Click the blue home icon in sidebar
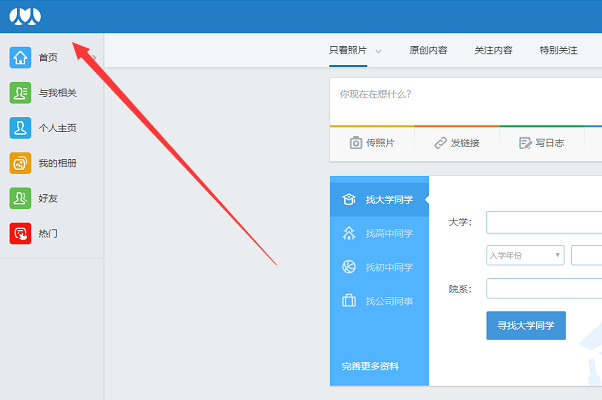Screen dimensions: 602x400 (20, 58)
